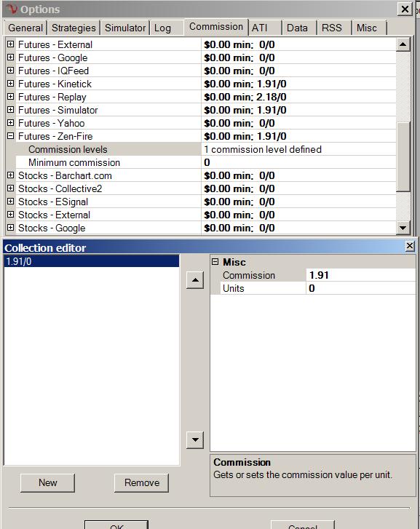Click the list scrollbar down arrow
This screenshot has width=420, height=529.
tap(403, 228)
